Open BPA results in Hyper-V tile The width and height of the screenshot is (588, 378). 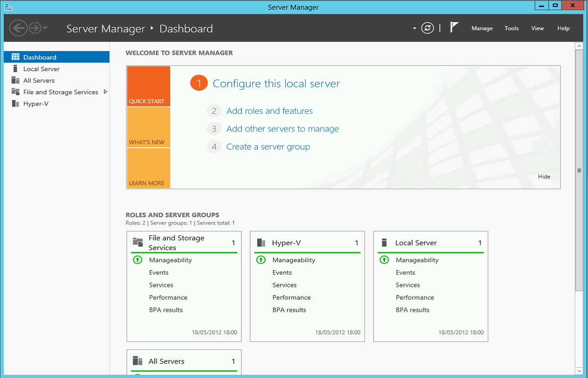click(289, 310)
